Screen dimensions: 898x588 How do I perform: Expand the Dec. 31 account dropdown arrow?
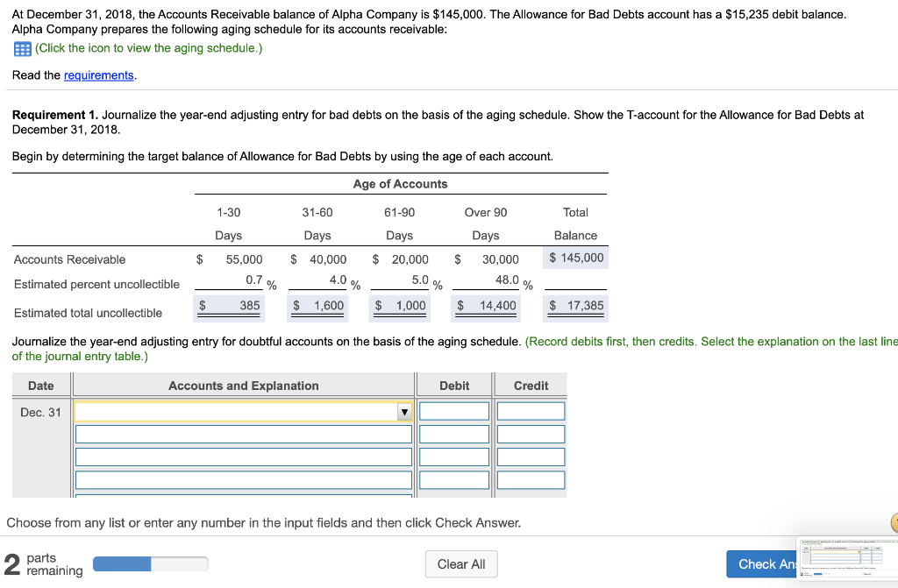click(405, 412)
